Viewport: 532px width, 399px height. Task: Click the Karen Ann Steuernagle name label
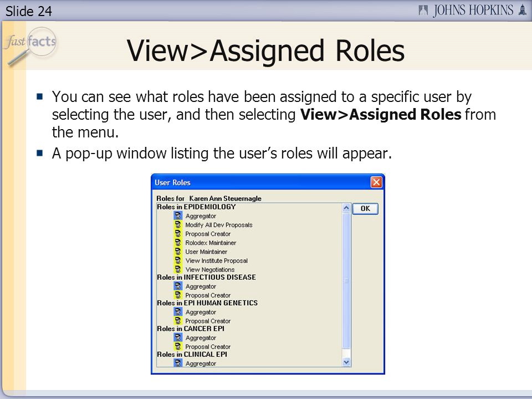(x=226, y=198)
